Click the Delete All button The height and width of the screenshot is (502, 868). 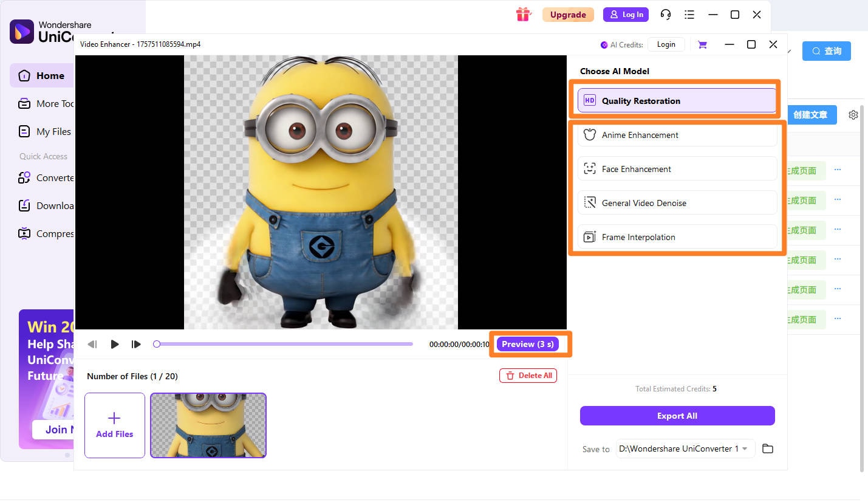[x=528, y=376]
